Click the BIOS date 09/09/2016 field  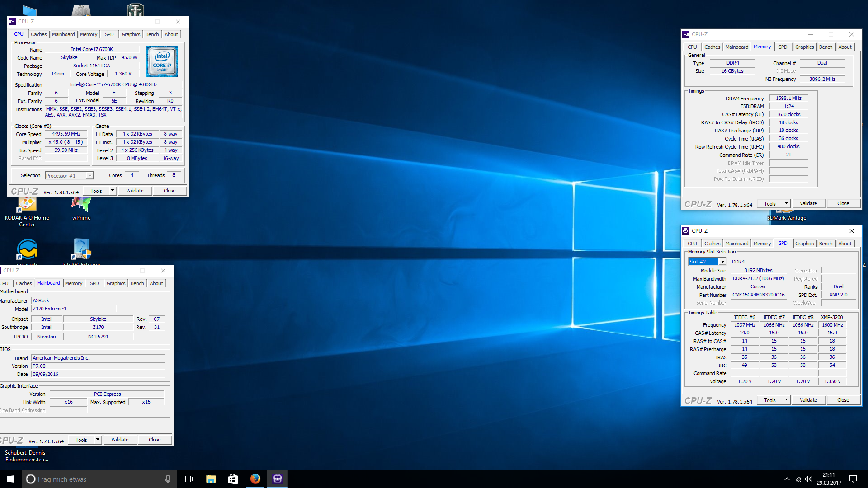(x=98, y=375)
